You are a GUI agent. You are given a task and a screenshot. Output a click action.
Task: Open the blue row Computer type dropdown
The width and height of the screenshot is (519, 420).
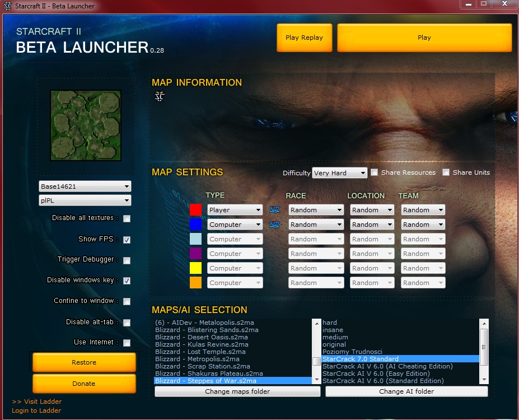(235, 225)
